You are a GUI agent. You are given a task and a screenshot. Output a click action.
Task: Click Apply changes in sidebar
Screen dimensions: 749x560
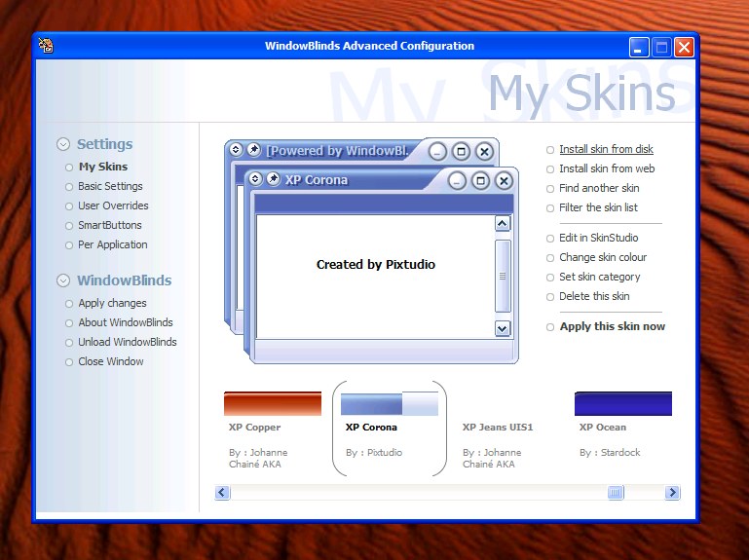pos(112,303)
